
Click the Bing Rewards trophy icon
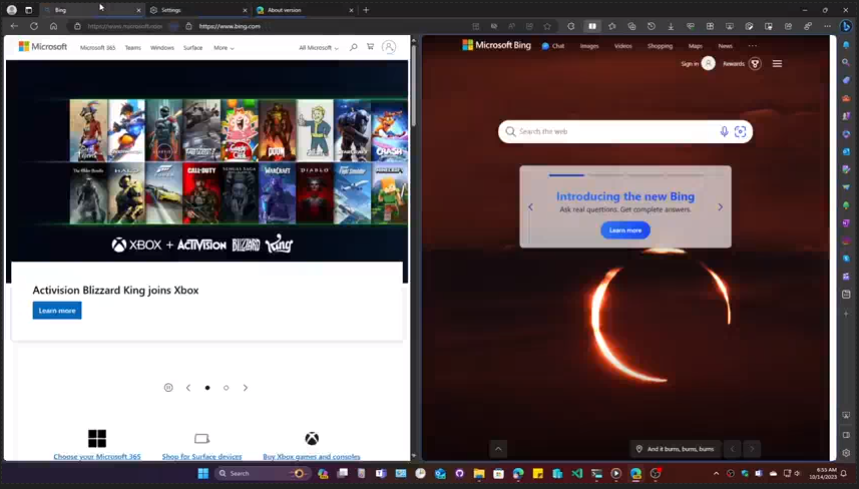click(755, 64)
